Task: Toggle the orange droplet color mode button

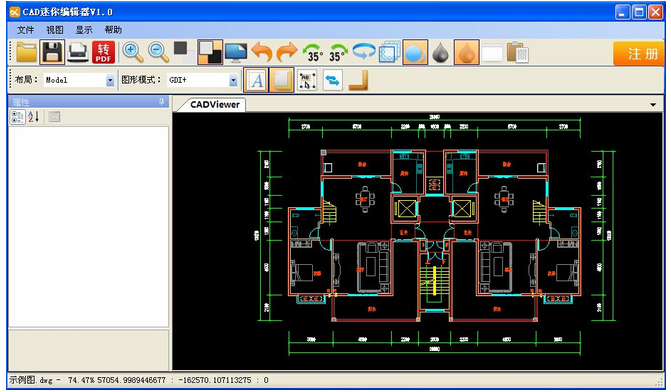Action: pos(466,52)
